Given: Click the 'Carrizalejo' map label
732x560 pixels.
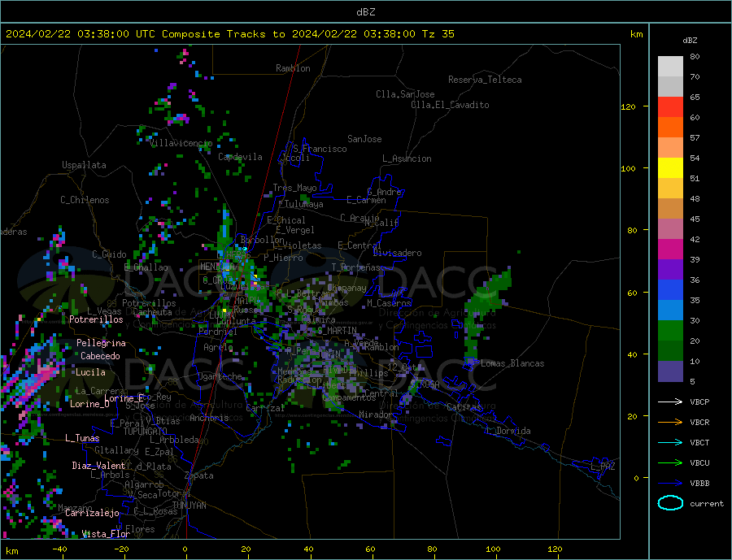Looking at the screenshot, I should click(x=92, y=514).
